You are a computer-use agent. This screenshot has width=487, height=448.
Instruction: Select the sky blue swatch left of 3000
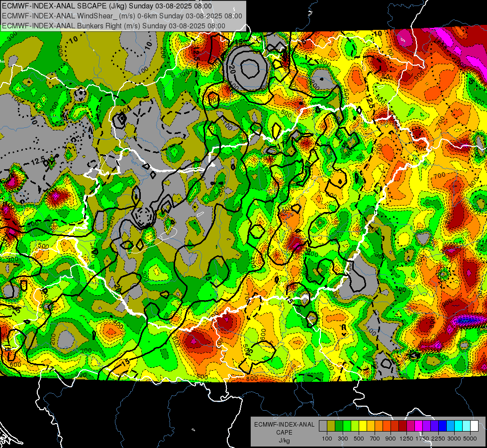[451, 426]
